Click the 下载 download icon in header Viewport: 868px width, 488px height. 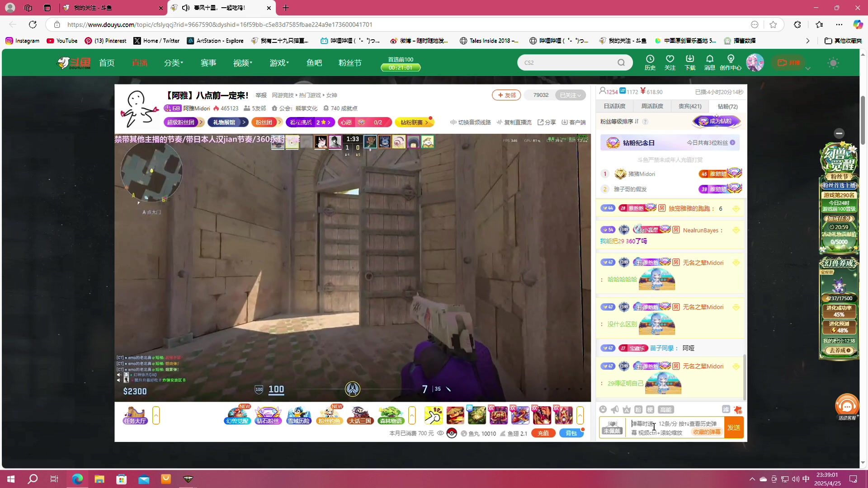coord(690,62)
